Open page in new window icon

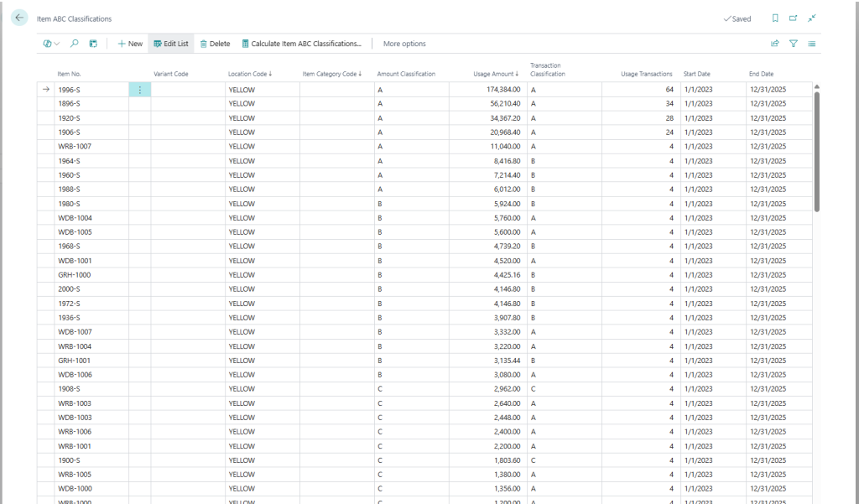click(793, 18)
